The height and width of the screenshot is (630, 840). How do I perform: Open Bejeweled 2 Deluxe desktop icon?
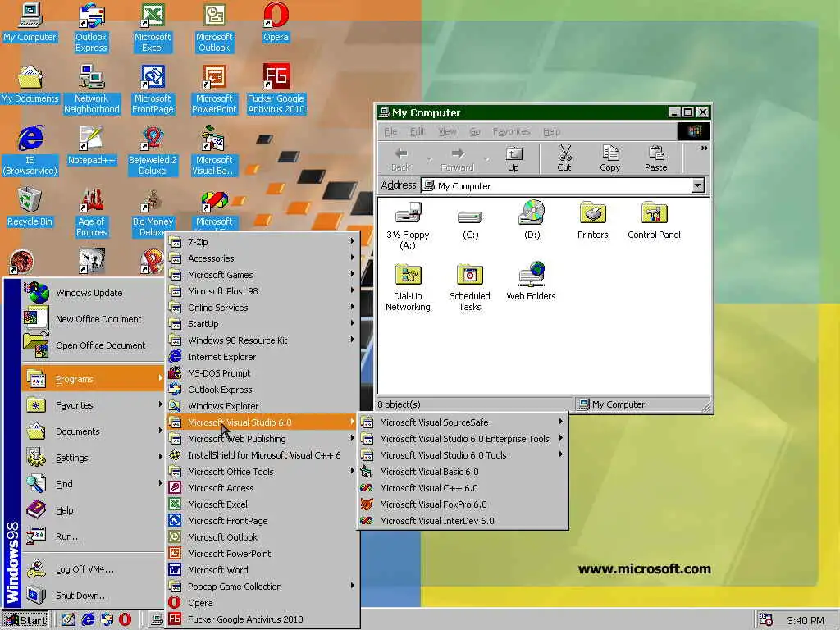(153, 151)
